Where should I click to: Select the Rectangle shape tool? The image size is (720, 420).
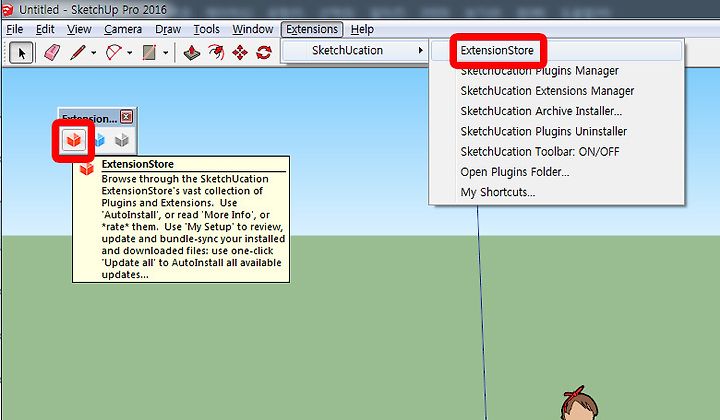pos(149,52)
